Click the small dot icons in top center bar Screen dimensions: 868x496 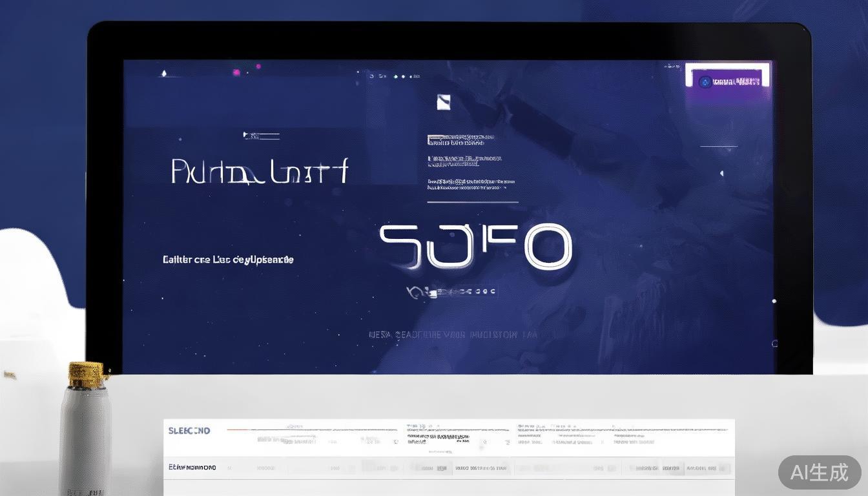tap(395, 76)
